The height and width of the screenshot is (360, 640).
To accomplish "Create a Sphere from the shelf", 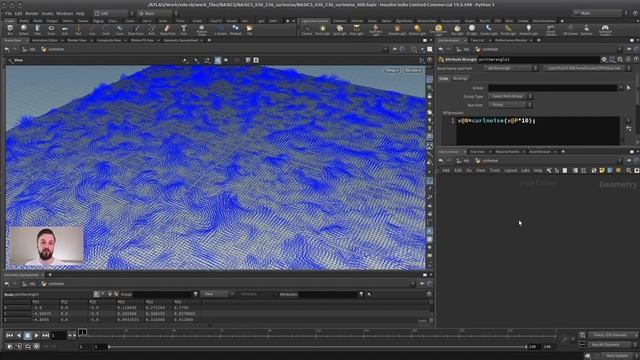I will (24, 29).
